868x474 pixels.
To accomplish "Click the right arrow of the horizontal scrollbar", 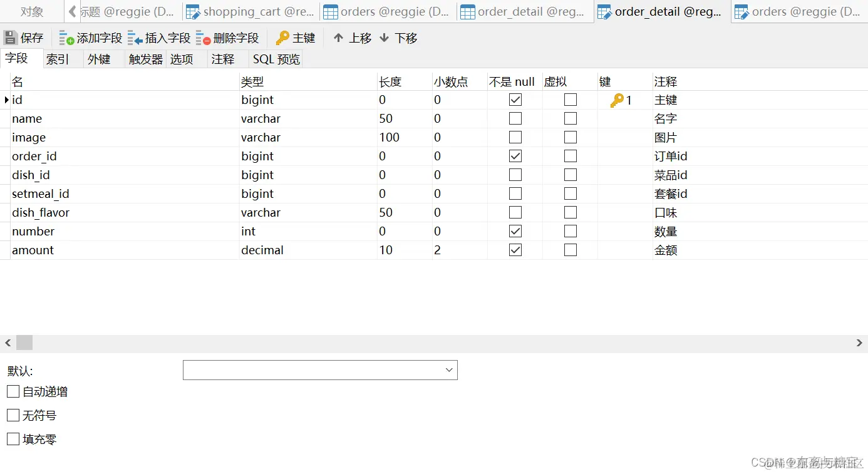I will pos(860,343).
